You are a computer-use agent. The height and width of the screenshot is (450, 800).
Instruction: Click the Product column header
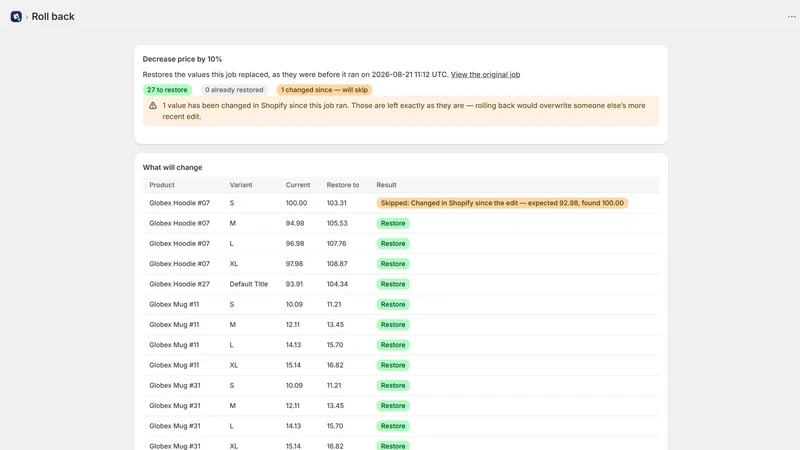tap(162, 185)
